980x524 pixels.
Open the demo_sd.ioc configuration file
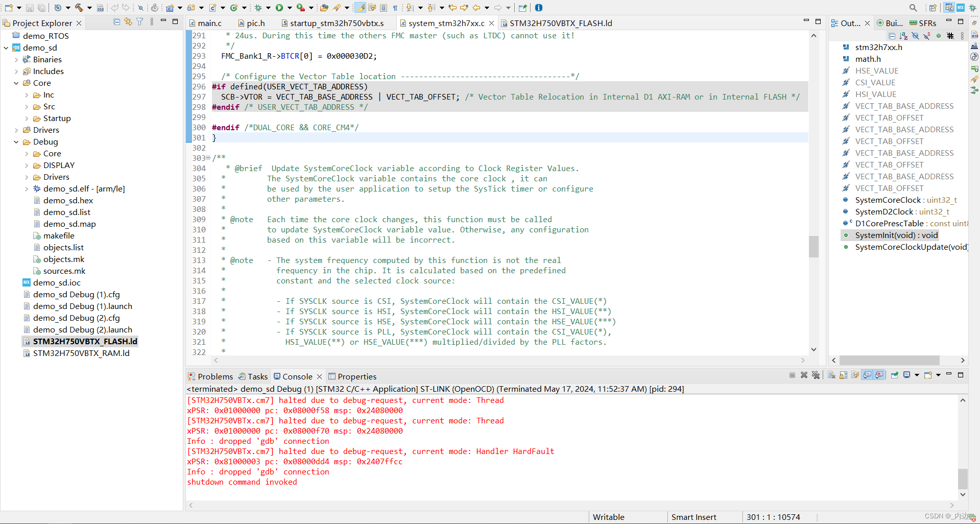[x=58, y=282]
